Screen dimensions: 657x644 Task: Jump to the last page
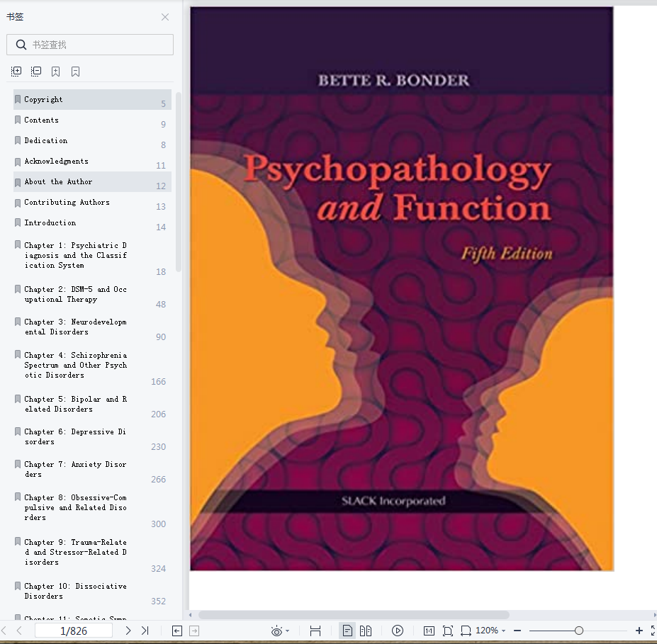click(x=145, y=631)
